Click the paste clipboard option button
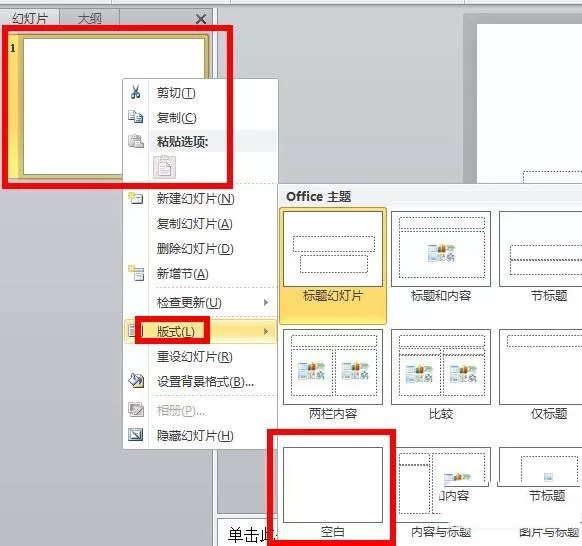 [x=164, y=167]
